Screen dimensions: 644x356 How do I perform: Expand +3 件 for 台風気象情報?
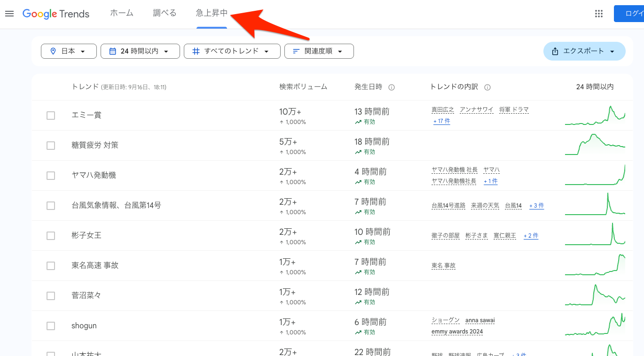click(x=536, y=206)
